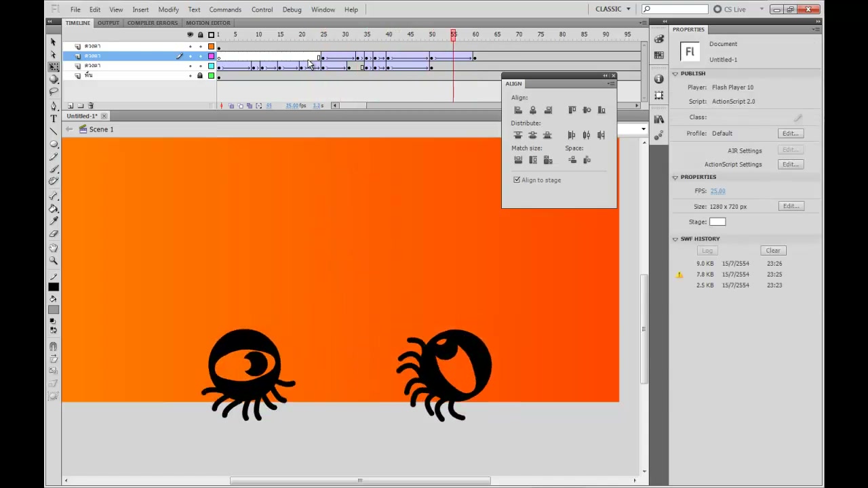This screenshot has width=868, height=488.
Task: Toggle the orange layer outline square
Action: (x=211, y=46)
